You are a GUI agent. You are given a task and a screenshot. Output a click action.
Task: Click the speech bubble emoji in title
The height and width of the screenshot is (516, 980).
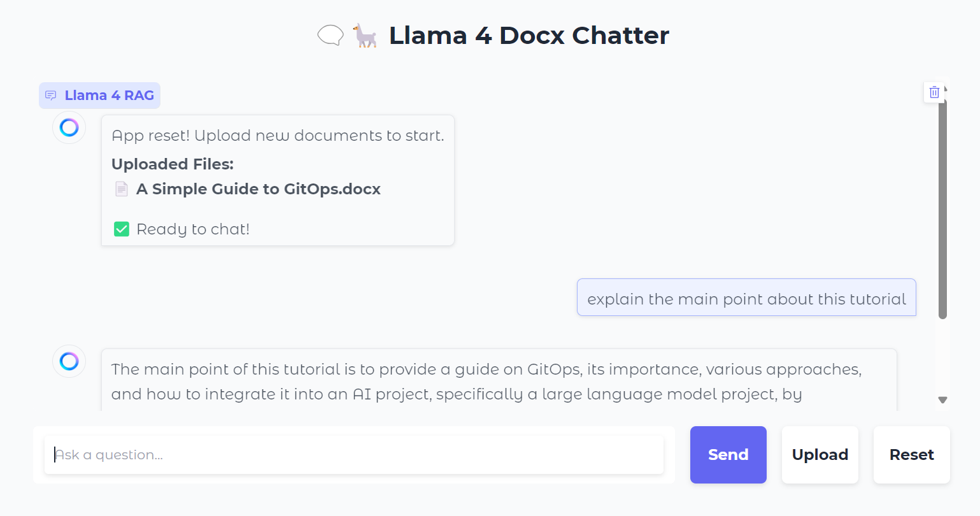(x=330, y=36)
